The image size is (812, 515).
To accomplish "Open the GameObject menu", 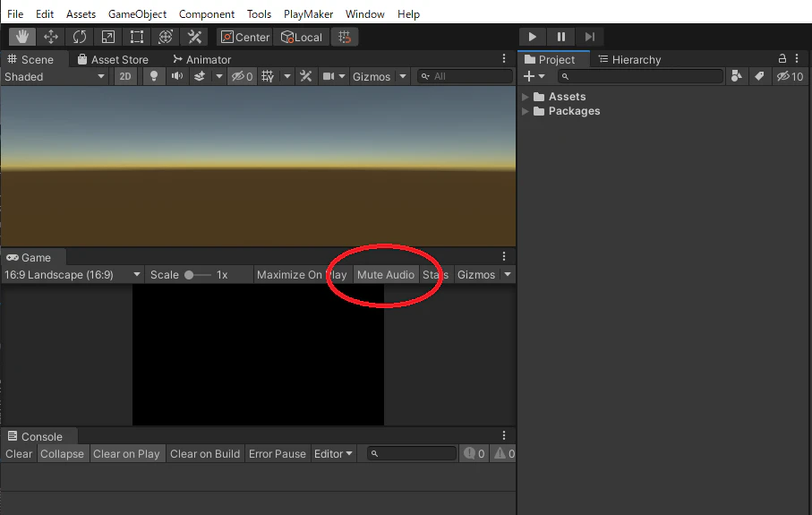I will click(137, 14).
